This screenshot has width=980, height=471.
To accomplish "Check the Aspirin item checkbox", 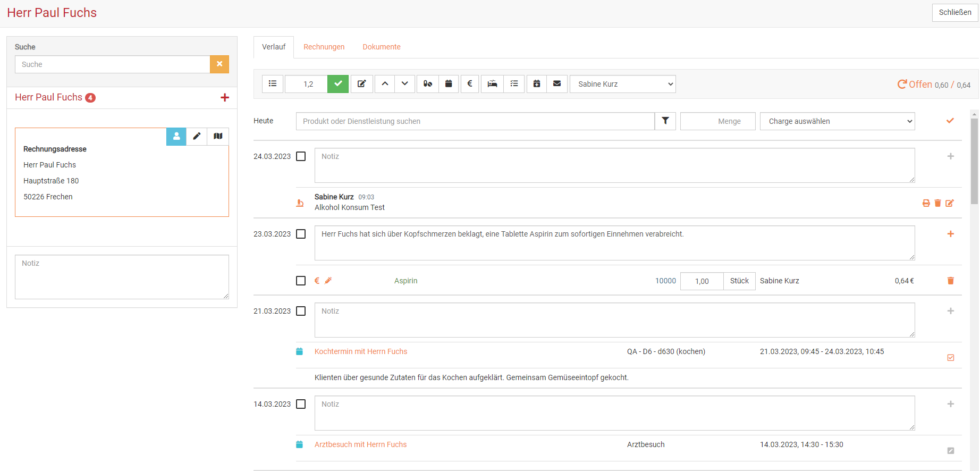I will point(301,281).
